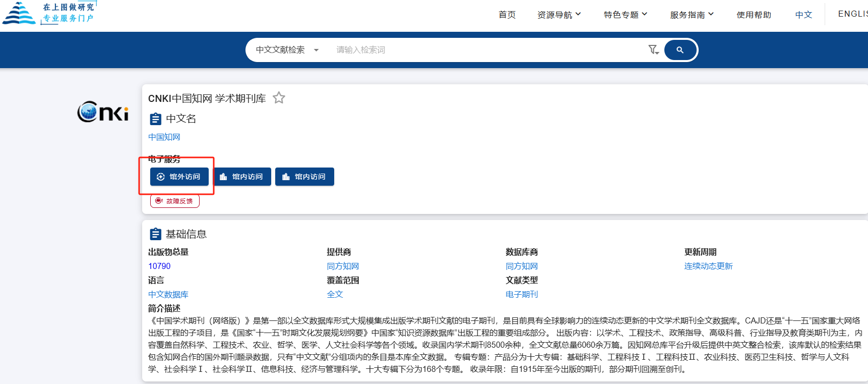Open the 中文文献检索 search type dropdown

click(287, 50)
